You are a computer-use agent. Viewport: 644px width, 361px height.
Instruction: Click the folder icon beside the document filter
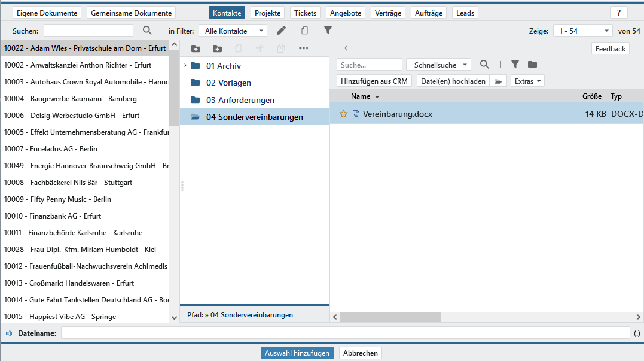(532, 65)
